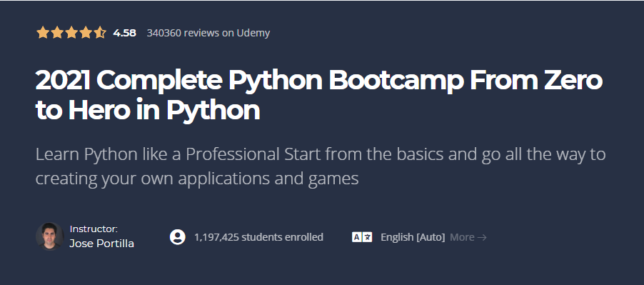Open the 340360 reviews on Udemy text
This screenshot has width=644, height=285.
tap(208, 33)
